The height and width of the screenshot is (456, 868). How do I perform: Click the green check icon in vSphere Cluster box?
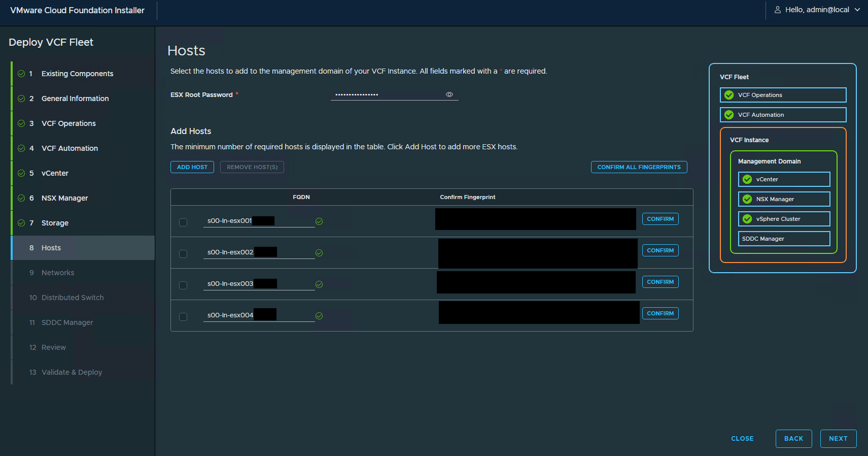(747, 219)
